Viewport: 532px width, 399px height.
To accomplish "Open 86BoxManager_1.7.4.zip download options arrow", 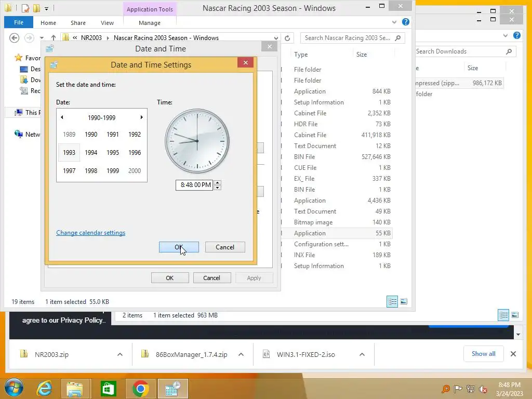I will 241,354.
